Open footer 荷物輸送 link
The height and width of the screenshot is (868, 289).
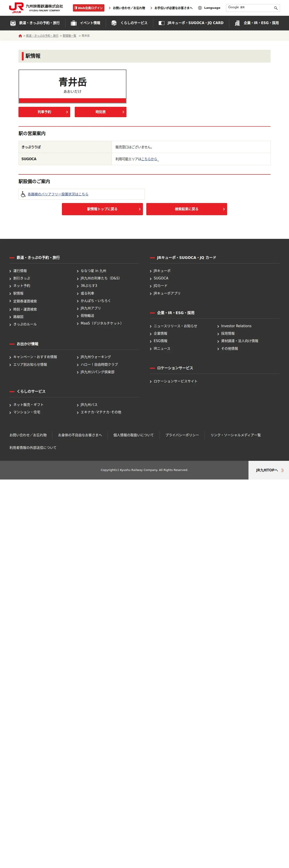click(87, 316)
